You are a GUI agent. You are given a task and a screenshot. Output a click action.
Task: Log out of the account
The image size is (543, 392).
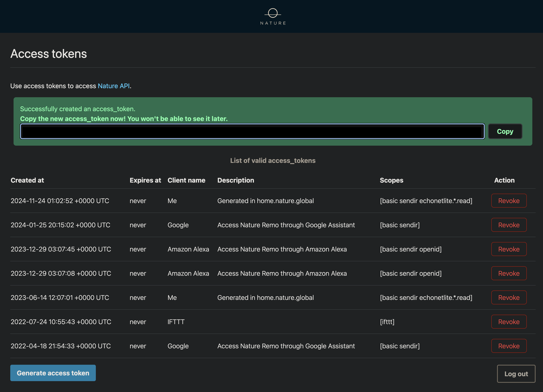(x=516, y=374)
